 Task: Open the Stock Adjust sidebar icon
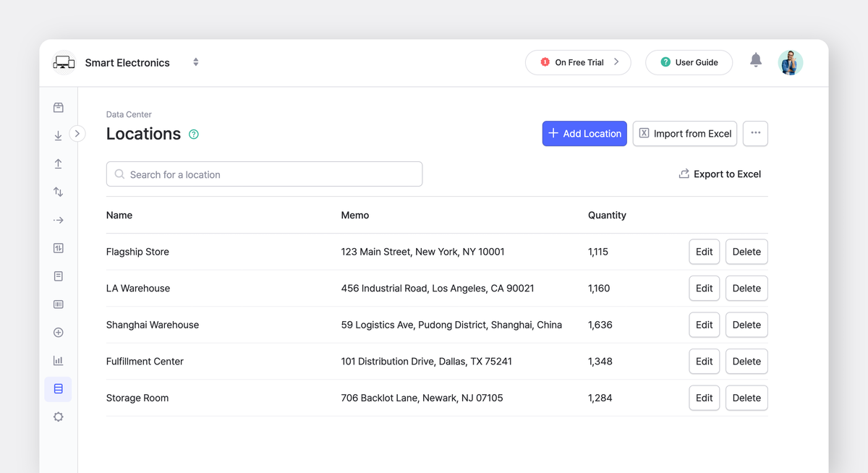tap(58, 192)
